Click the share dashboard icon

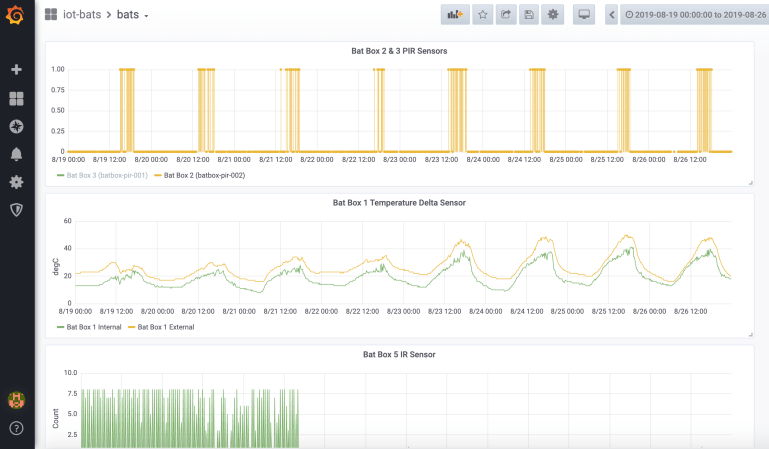point(505,15)
